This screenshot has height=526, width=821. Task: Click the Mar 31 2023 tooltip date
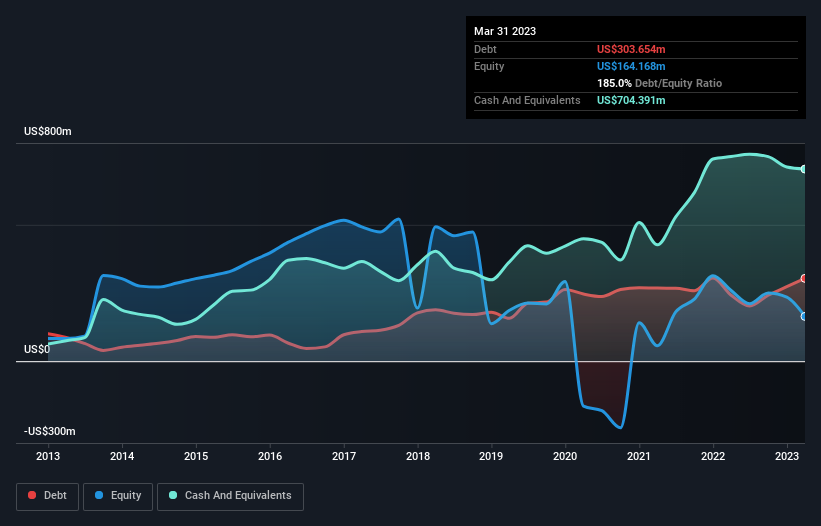[x=505, y=31]
